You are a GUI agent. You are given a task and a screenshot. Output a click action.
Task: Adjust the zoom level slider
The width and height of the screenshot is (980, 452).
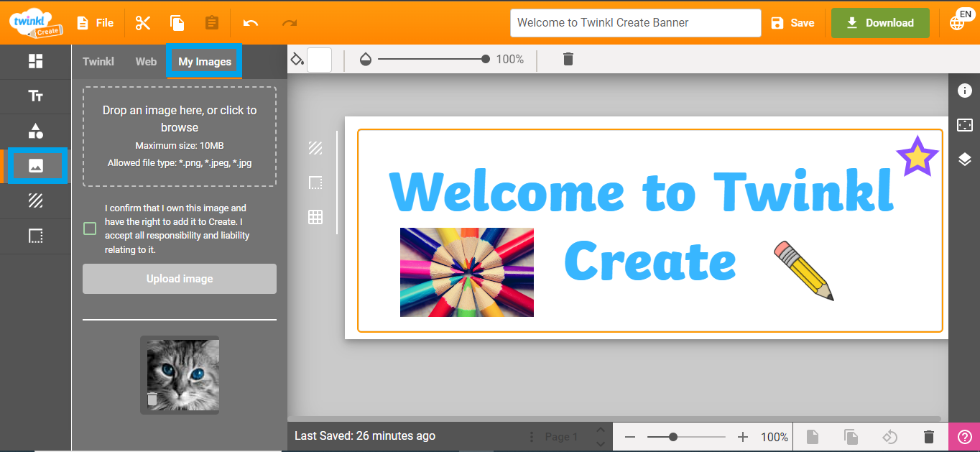point(672,436)
